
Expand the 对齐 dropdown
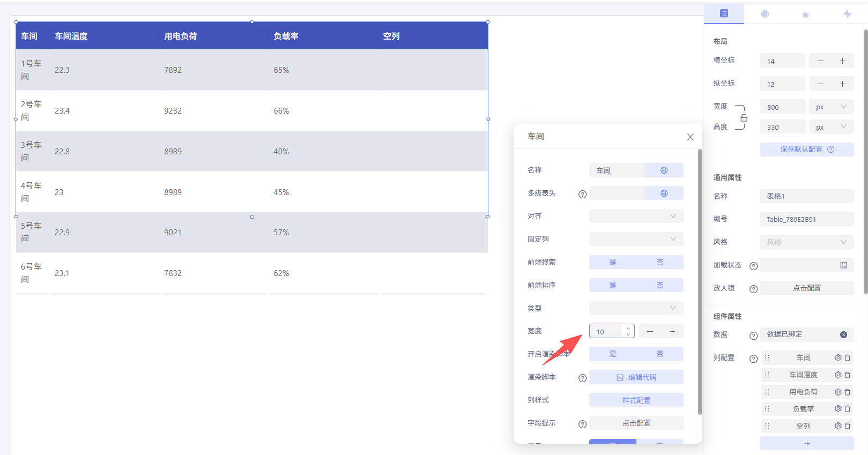pyautogui.click(x=636, y=217)
